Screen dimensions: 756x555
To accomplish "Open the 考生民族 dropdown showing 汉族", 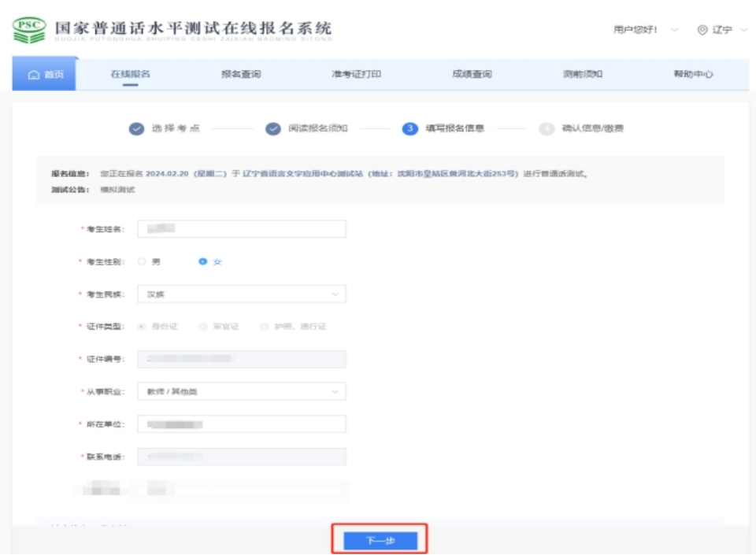I will click(x=241, y=294).
